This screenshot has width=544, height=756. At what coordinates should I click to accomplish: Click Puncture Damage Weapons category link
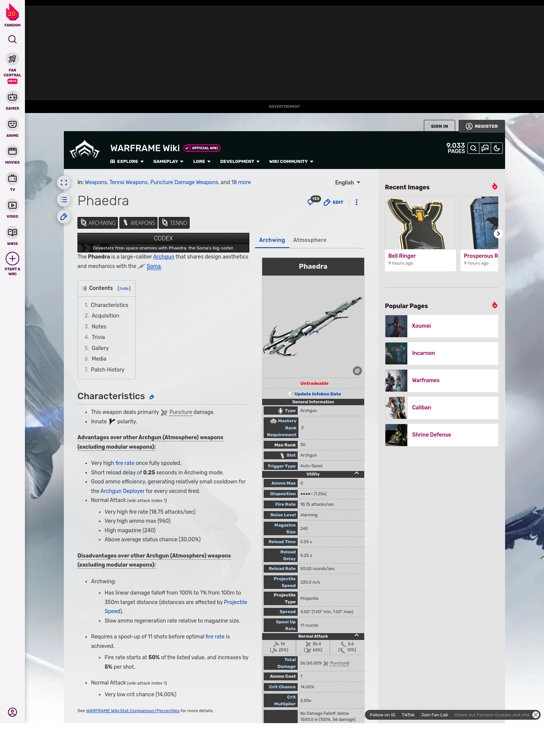point(184,182)
